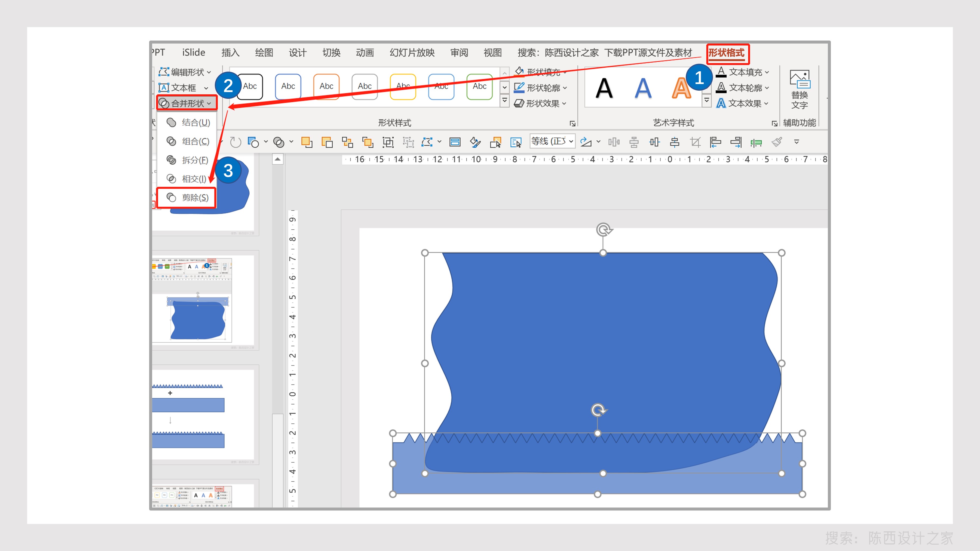Open the 等线 font name dropdown
Screen dimensions: 980x551
(x=571, y=141)
